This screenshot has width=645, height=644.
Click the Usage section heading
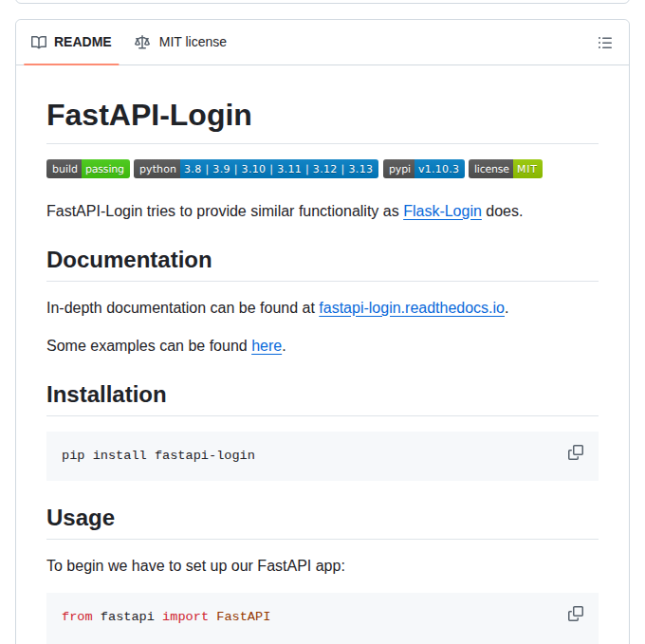(x=81, y=517)
